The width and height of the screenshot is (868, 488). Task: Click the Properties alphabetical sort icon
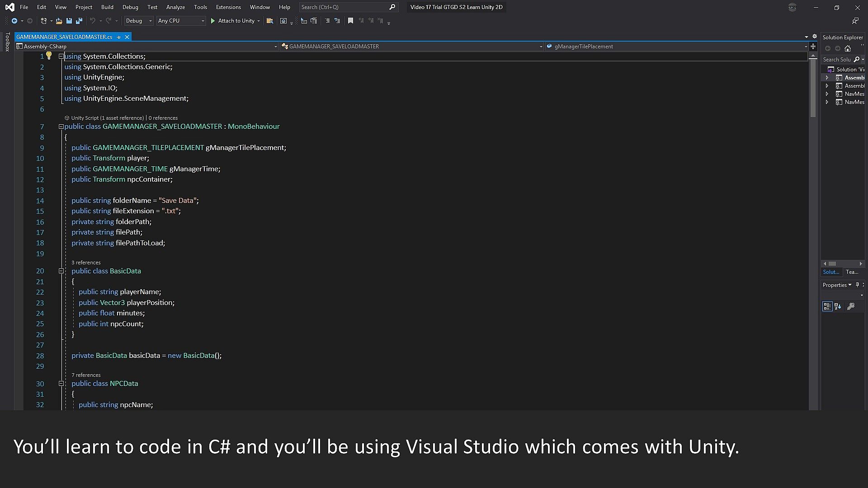coord(838,307)
